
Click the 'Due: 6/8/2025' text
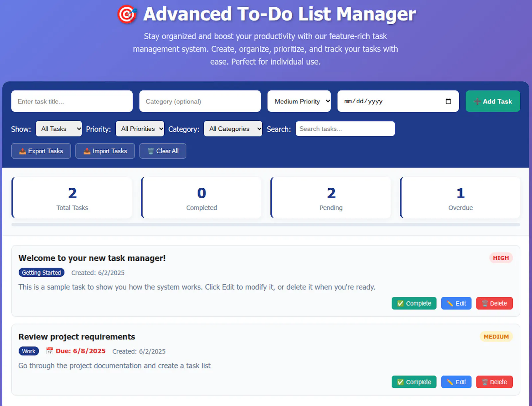coord(80,351)
